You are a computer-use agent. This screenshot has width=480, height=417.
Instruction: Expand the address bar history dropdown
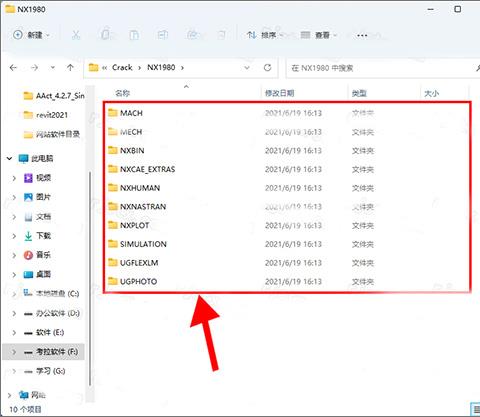(x=247, y=68)
